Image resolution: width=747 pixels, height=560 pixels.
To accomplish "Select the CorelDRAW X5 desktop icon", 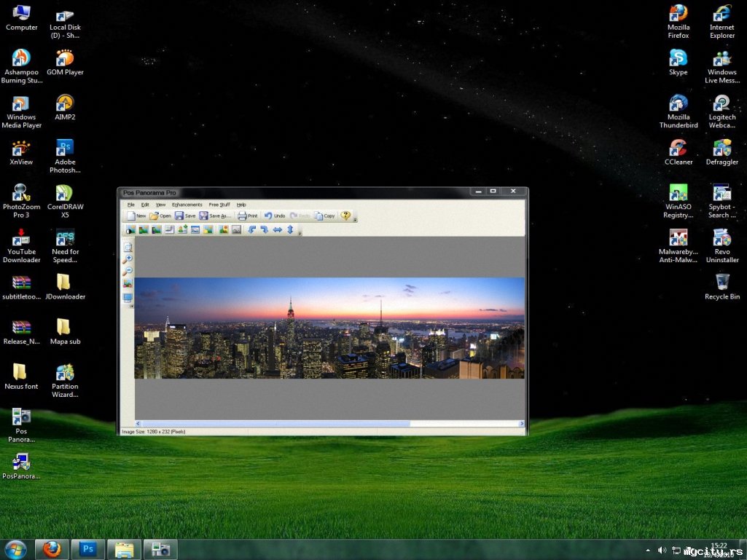I will pyautogui.click(x=66, y=201).
